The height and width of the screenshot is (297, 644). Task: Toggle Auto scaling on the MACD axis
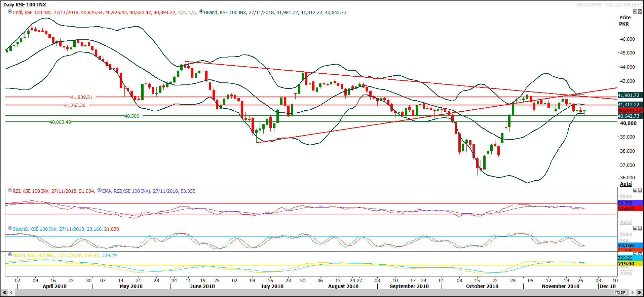[626, 273]
